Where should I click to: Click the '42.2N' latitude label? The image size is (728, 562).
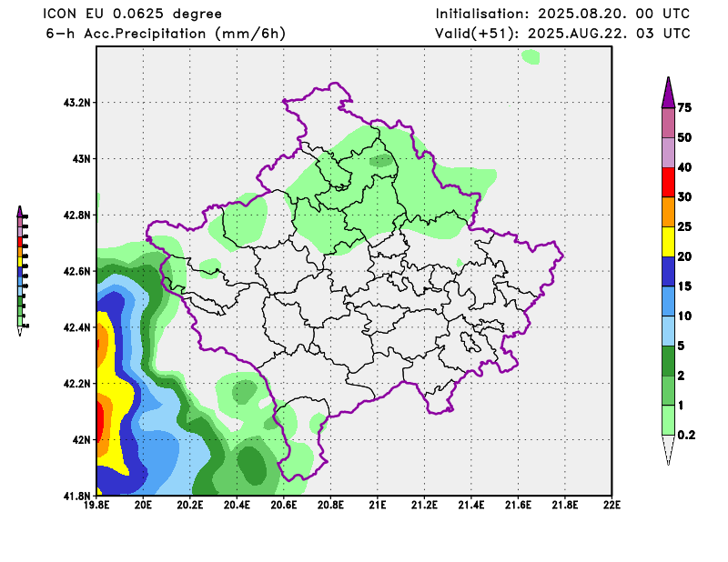pos(77,384)
